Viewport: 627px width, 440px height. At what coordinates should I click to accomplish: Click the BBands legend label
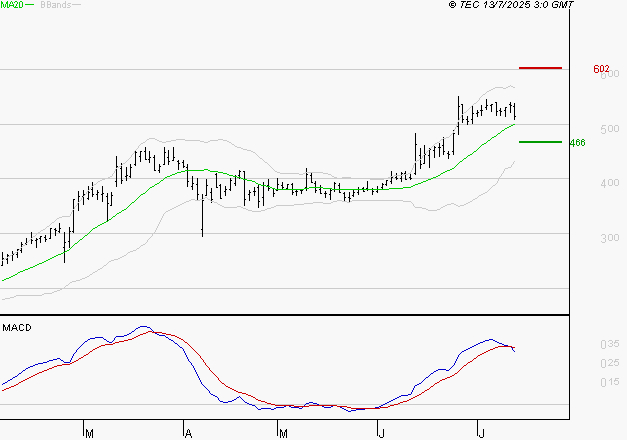54,5
